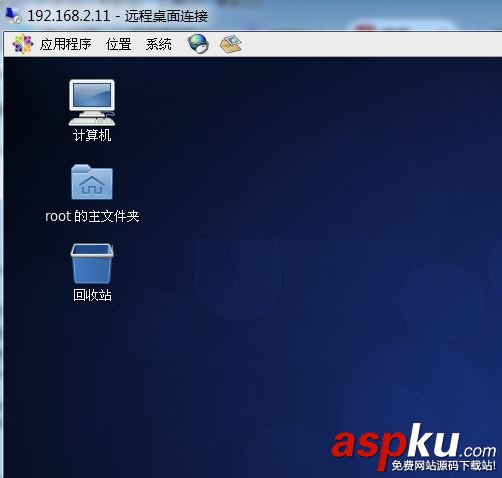Click the note-taking panel launcher icon

click(x=231, y=44)
